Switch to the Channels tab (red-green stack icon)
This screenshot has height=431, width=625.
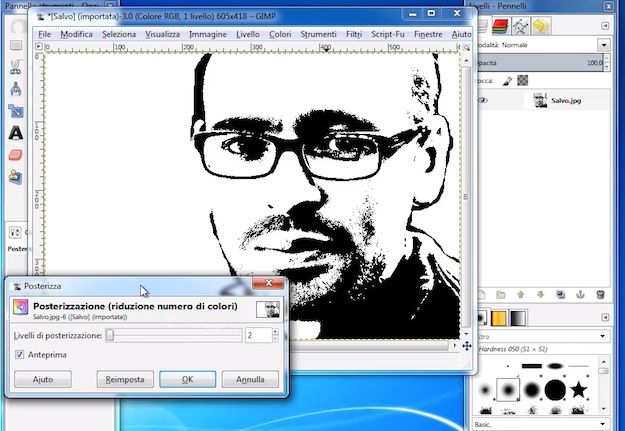click(500, 26)
